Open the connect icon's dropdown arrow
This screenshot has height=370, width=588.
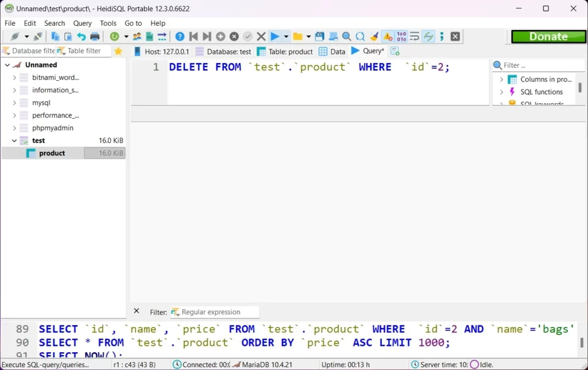pyautogui.click(x=26, y=37)
